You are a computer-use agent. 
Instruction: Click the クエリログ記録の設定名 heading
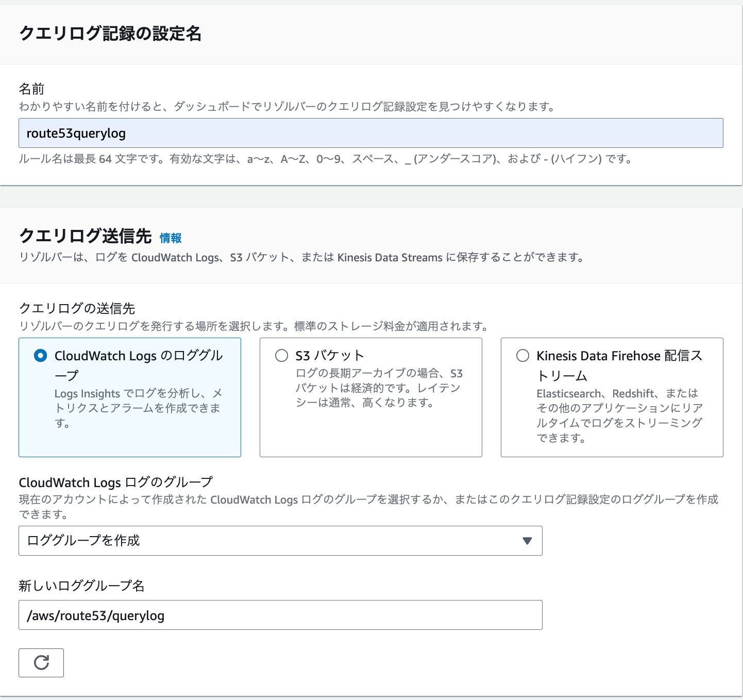point(110,34)
